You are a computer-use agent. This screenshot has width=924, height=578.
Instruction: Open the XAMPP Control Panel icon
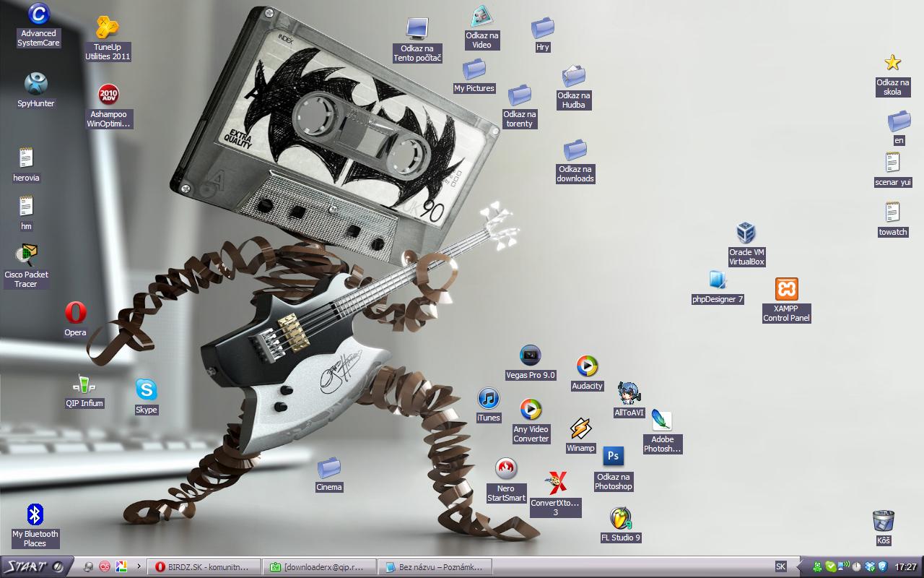(787, 300)
